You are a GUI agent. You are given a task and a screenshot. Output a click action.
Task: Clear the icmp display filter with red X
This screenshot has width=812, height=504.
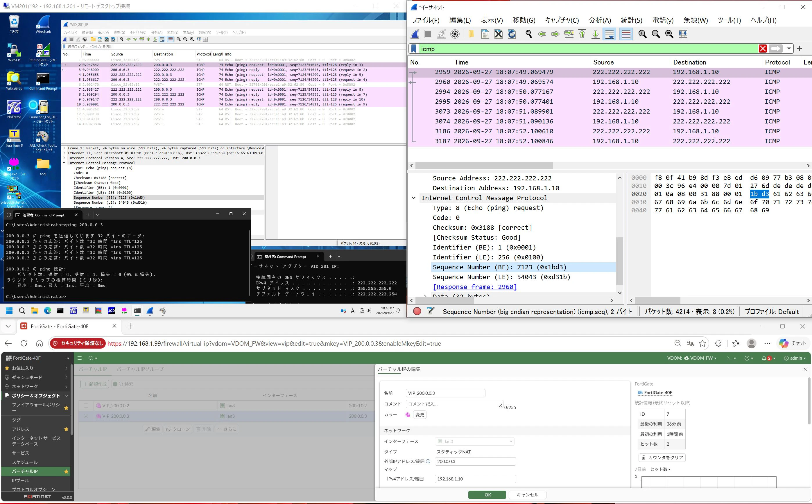click(x=763, y=49)
